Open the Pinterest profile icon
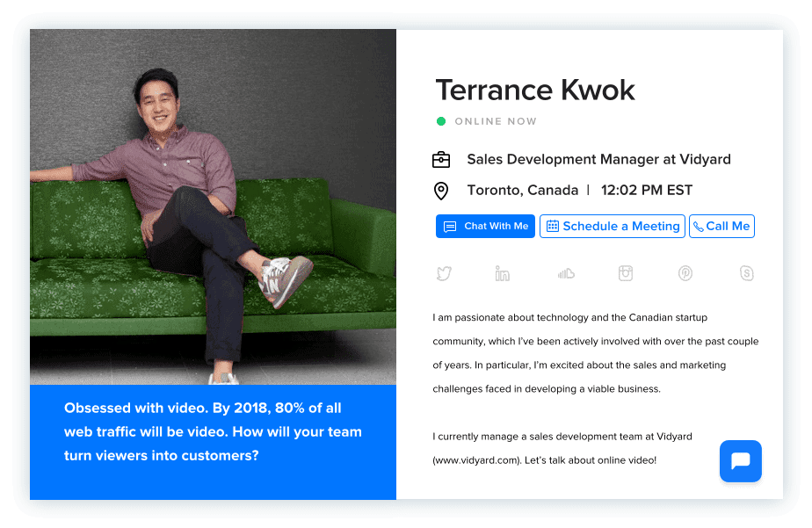This screenshot has width=812, height=528. click(x=685, y=273)
